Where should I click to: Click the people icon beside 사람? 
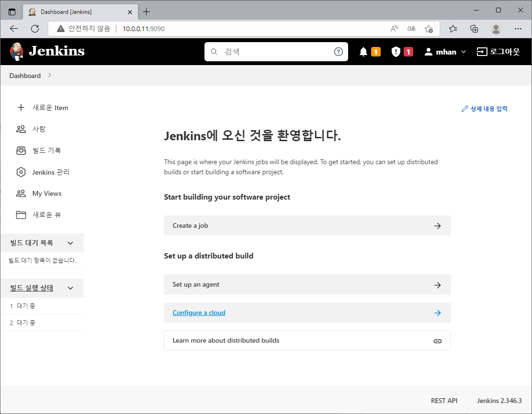pyautogui.click(x=21, y=129)
